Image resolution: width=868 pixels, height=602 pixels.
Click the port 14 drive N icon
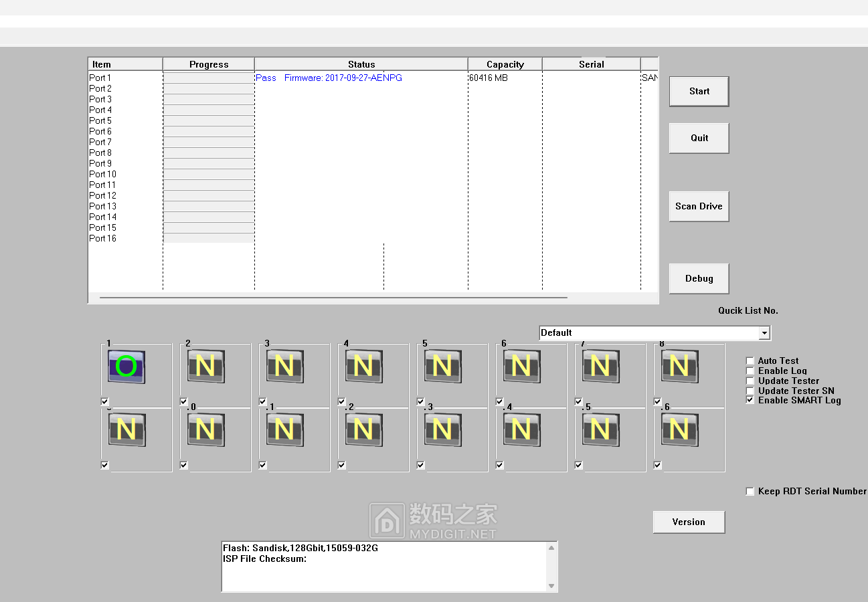[x=521, y=429]
